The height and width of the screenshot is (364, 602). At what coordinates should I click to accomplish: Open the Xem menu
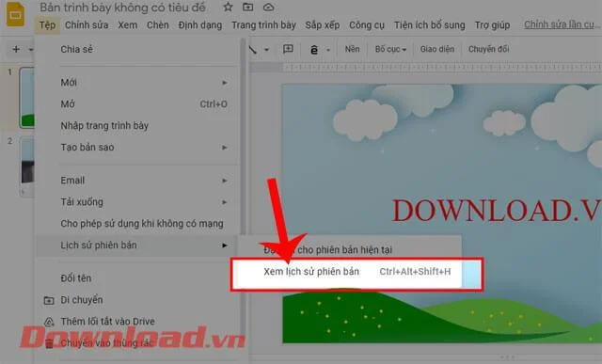(x=128, y=25)
